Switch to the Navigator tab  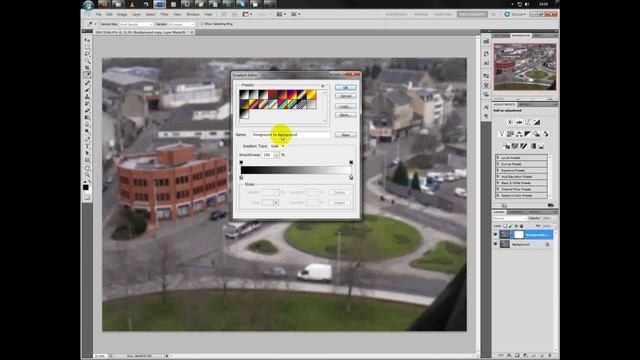coord(521,36)
